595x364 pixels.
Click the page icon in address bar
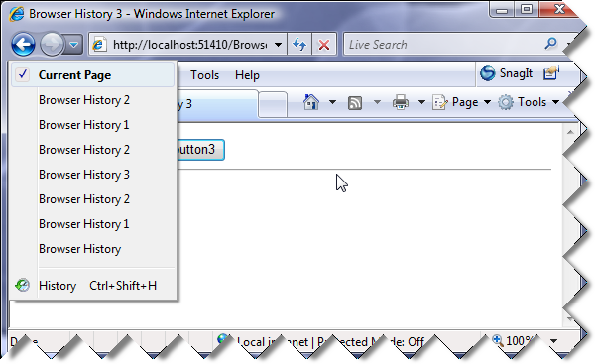tap(99, 45)
